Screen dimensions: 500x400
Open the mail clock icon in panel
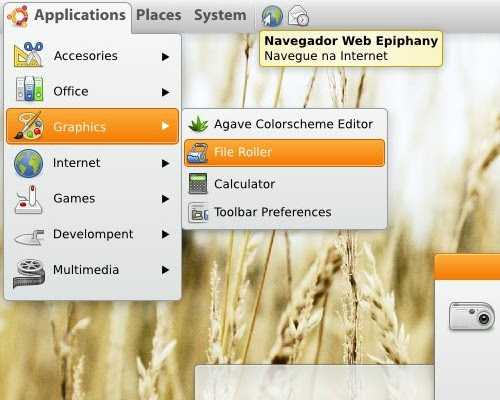pyautogui.click(x=298, y=15)
